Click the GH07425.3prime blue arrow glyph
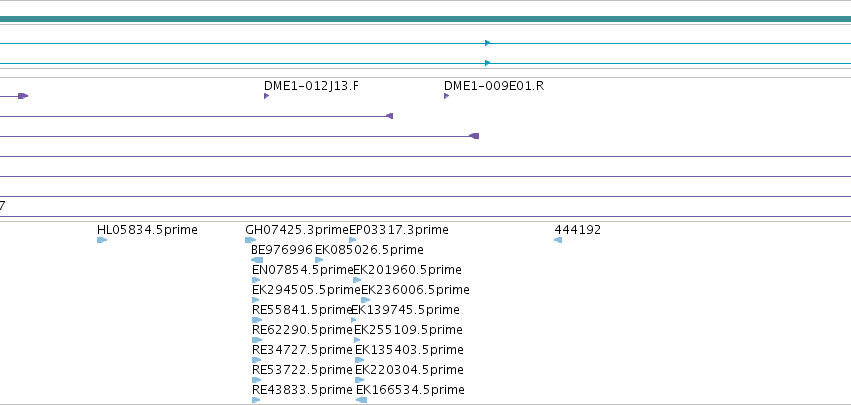Image resolution: width=851 pixels, height=405 pixels. tap(251, 240)
